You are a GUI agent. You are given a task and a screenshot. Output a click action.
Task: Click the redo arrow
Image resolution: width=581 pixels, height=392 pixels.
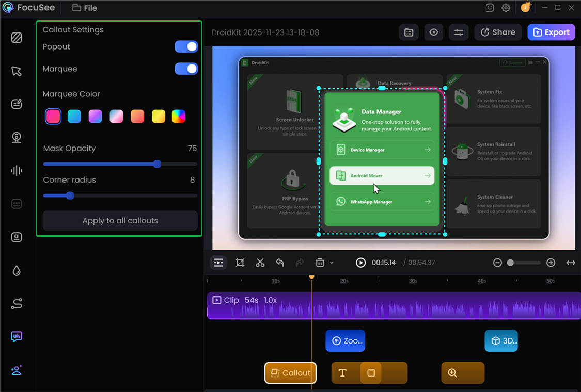click(300, 263)
